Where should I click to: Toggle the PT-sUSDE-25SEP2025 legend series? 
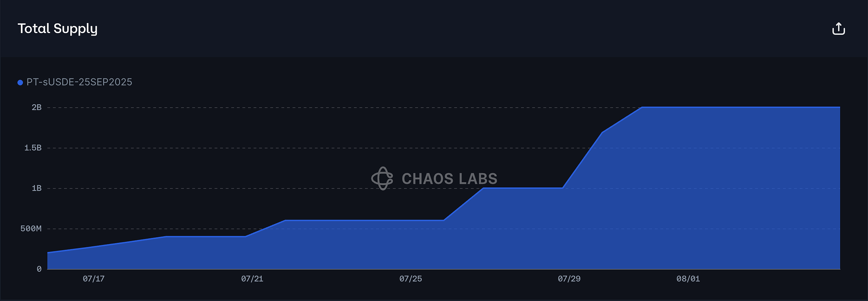coord(75,82)
